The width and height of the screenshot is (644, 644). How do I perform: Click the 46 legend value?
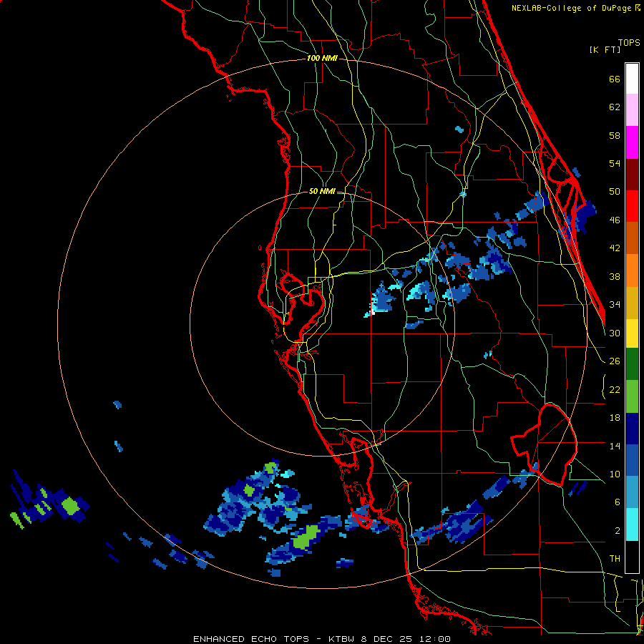[x=615, y=220]
